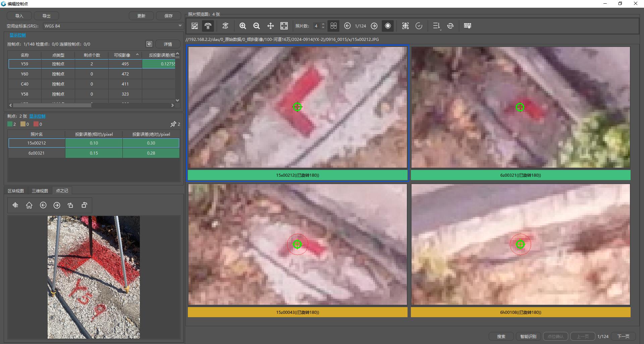Screen dimensions: 644x344
Task: Toggle the linked views icon next to photo count
Action: click(x=333, y=26)
